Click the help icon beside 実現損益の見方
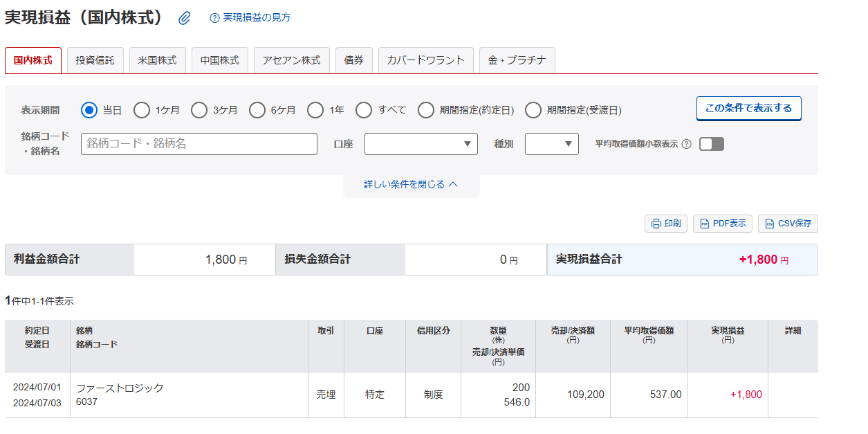The width and height of the screenshot is (868, 434). 214,19
